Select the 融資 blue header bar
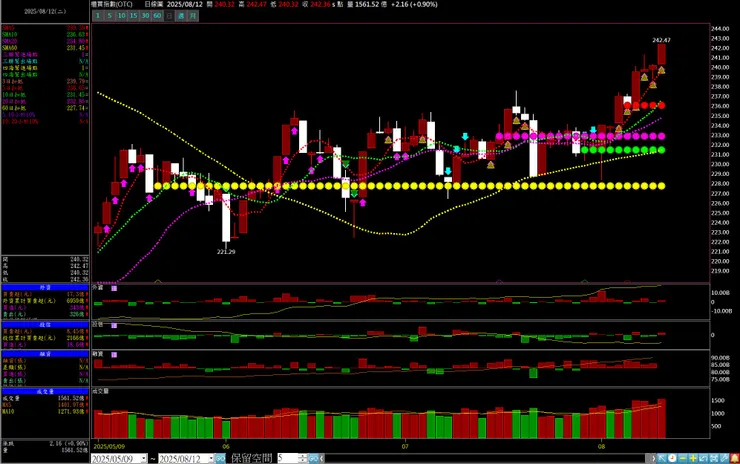This screenshot has width=740, height=464. (45, 354)
